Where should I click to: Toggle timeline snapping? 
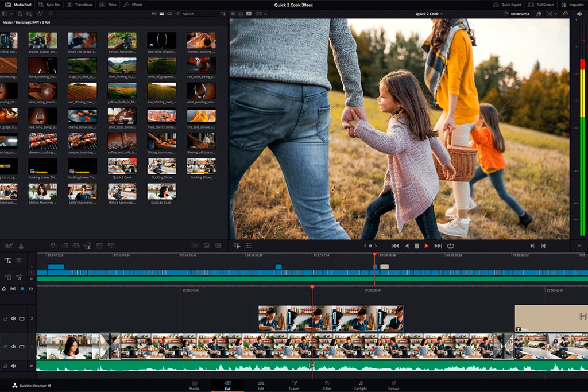point(5,288)
